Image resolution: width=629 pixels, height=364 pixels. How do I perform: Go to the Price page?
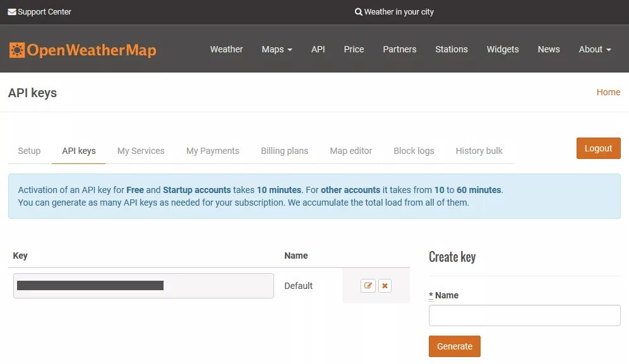click(354, 49)
